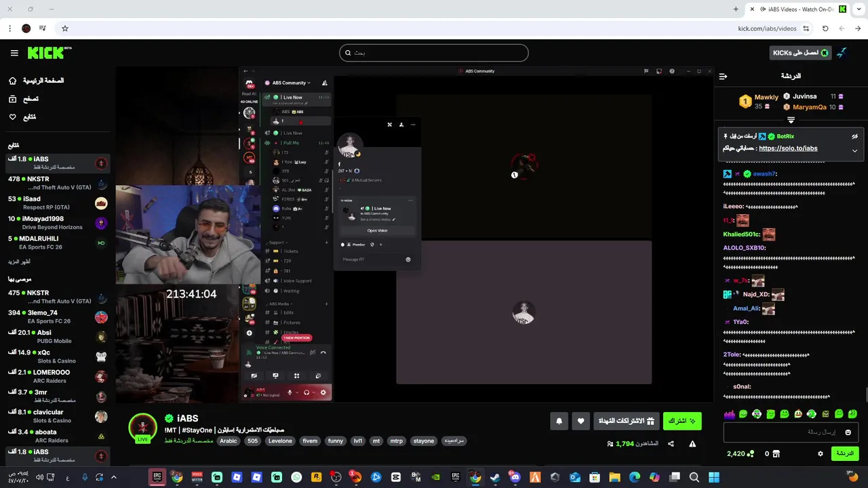Image resolution: width=868 pixels, height=488 pixels.
Task: Open the lightning profile icon at top right
Action: tap(842, 53)
